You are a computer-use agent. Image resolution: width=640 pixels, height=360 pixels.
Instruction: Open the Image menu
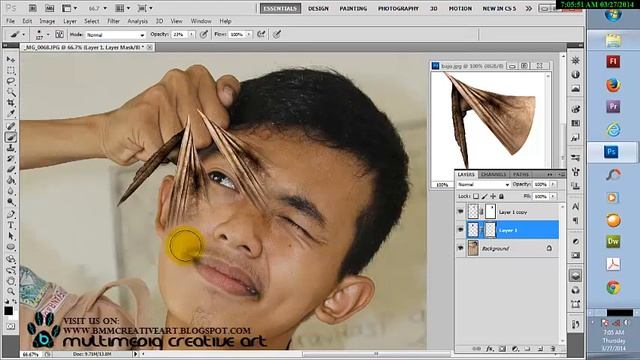47,21
